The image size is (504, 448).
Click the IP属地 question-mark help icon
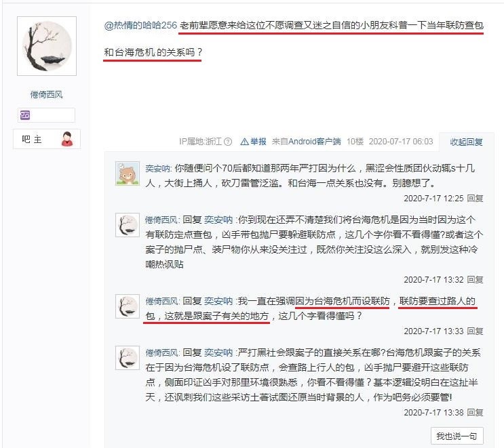coord(228,142)
